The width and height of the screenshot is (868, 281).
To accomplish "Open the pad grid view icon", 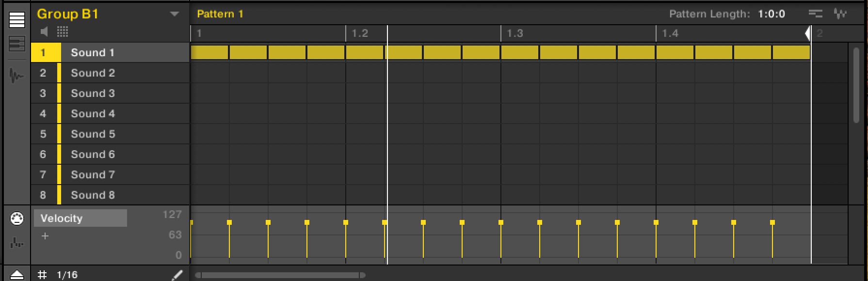I will click(x=63, y=32).
